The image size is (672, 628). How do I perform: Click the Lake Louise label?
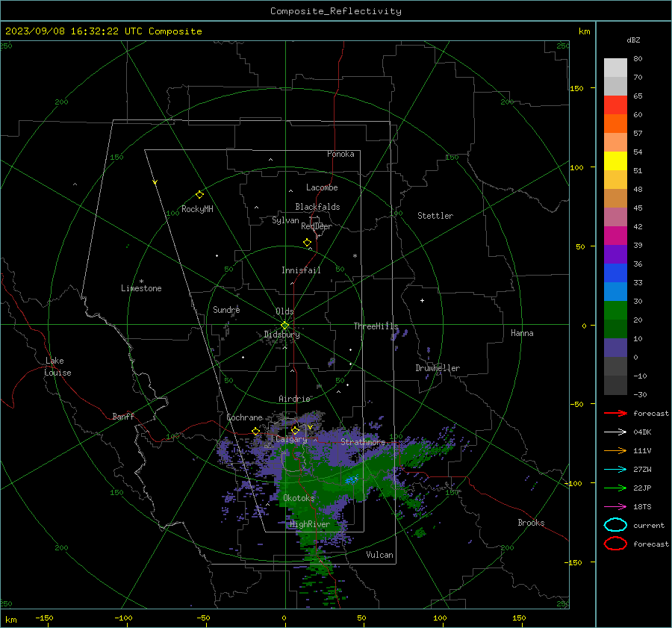pyautogui.click(x=57, y=367)
